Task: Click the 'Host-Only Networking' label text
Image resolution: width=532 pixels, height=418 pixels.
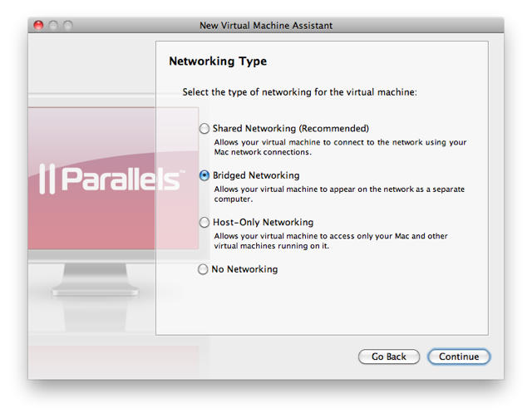Action: click(263, 223)
